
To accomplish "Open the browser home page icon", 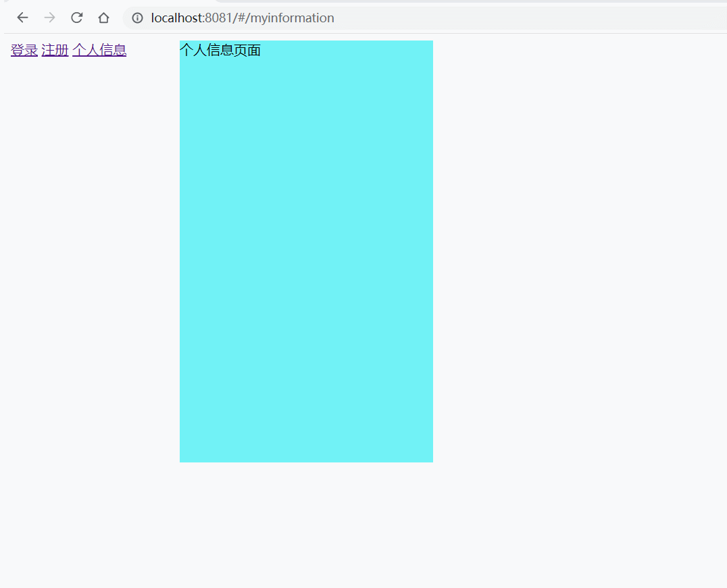I will (x=103, y=18).
